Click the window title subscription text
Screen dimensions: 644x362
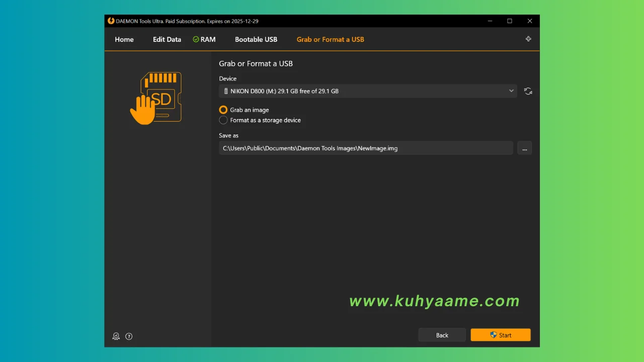(187, 21)
